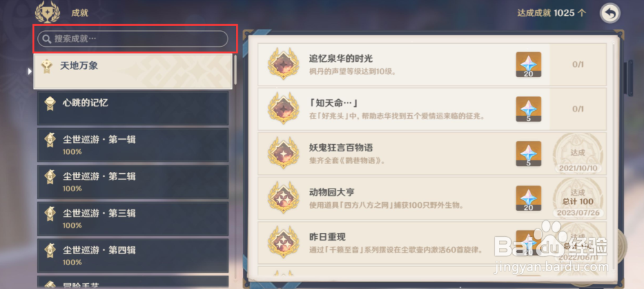
Task: Click the primogem reward for 动物园大亨
Action: click(x=528, y=198)
